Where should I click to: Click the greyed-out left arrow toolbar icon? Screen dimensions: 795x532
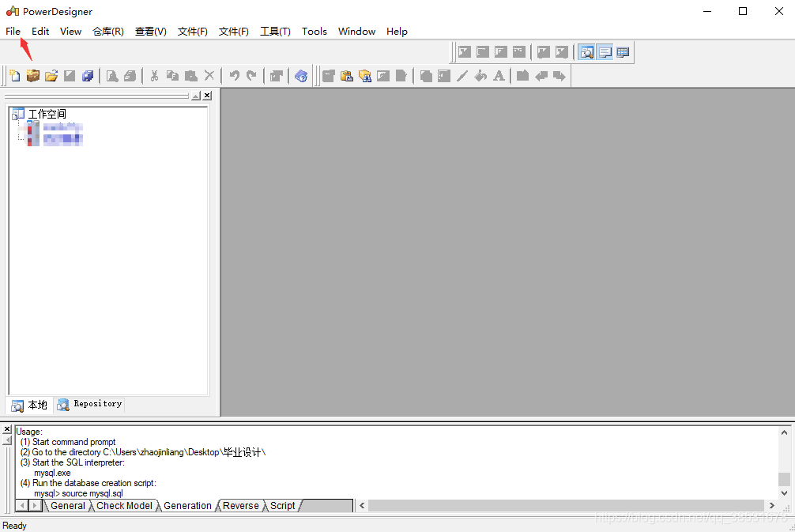tap(541, 76)
